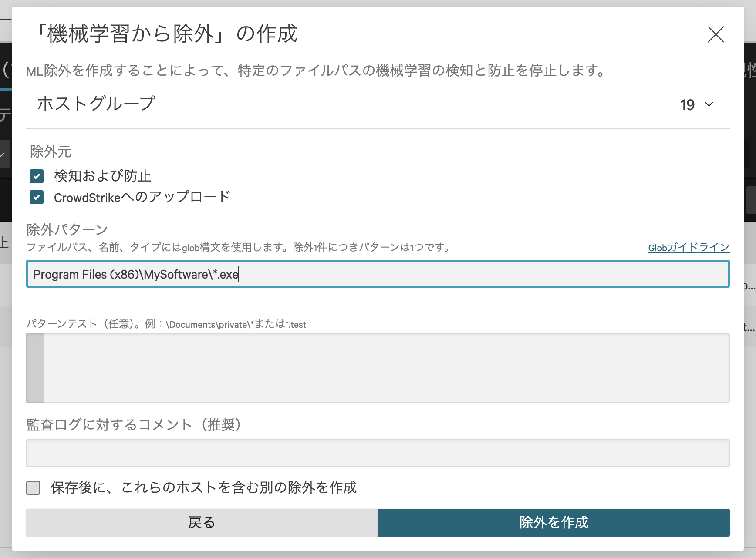Expand the ホストグループ dropdown showing 19

pyautogui.click(x=697, y=104)
